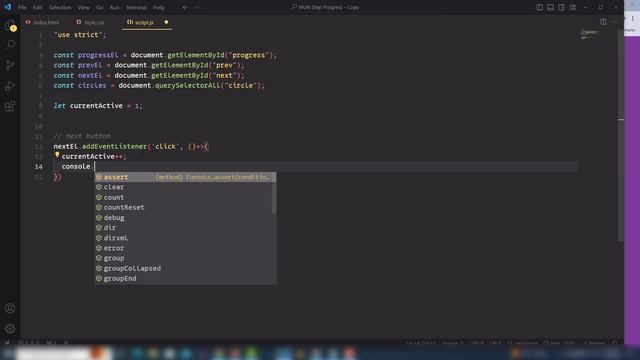
Task: Open the File menu
Action: coord(22,7)
